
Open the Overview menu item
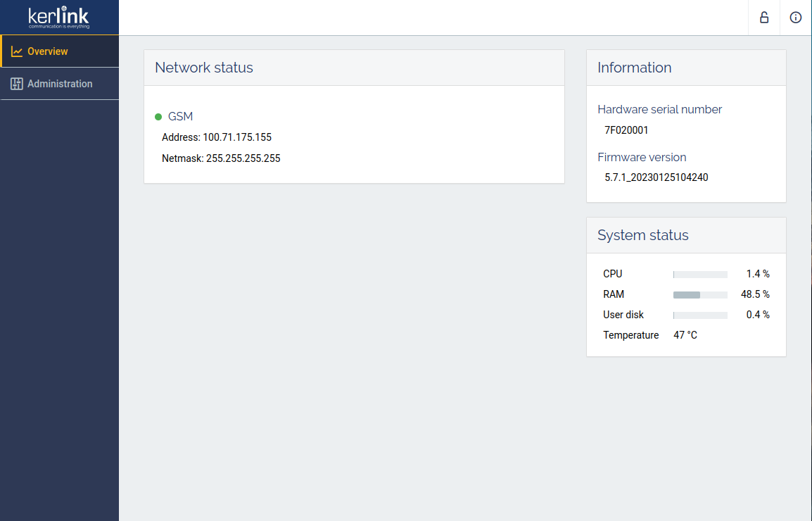[48, 51]
